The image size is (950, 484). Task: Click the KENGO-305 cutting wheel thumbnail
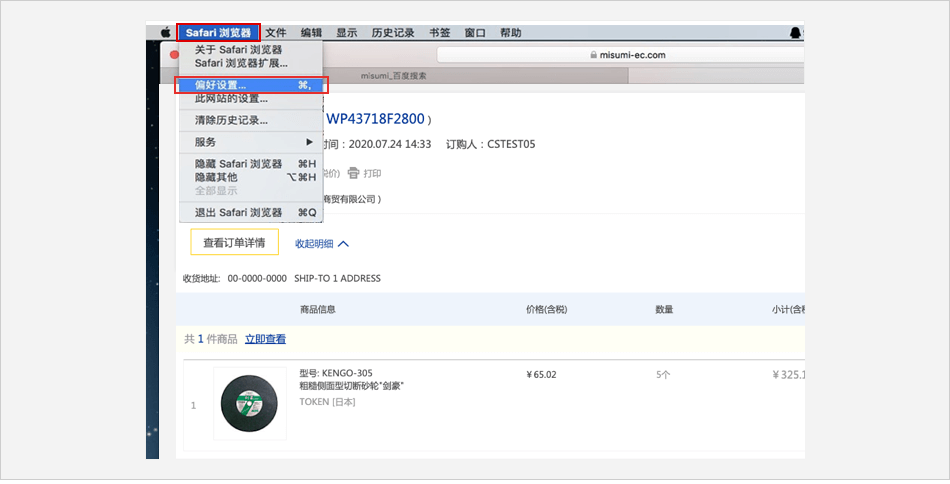pyautogui.click(x=250, y=403)
